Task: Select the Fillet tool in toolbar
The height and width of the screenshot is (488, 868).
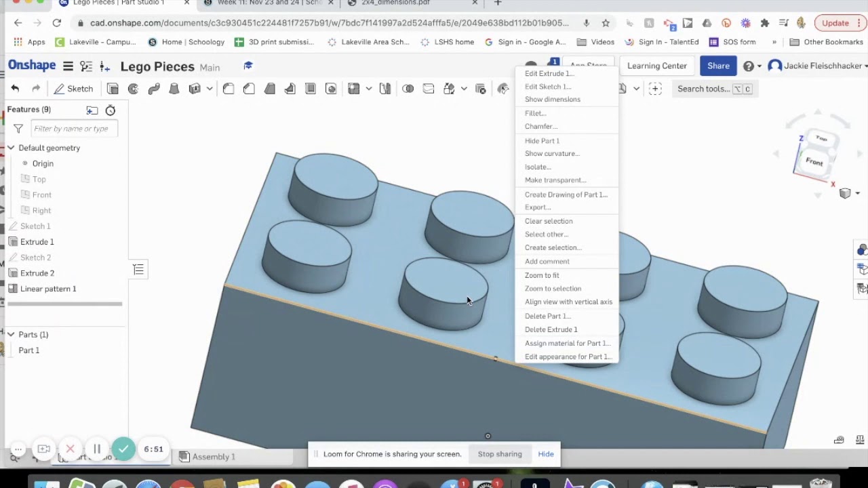Action: (229, 89)
